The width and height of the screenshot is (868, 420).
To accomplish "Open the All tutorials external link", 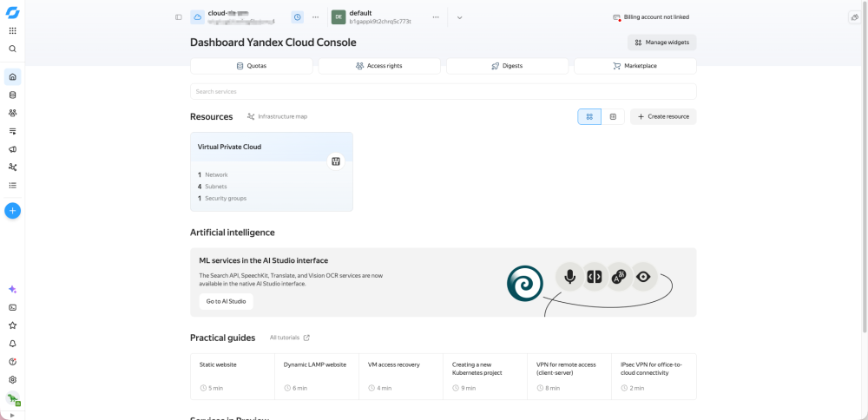I will pyautogui.click(x=290, y=338).
